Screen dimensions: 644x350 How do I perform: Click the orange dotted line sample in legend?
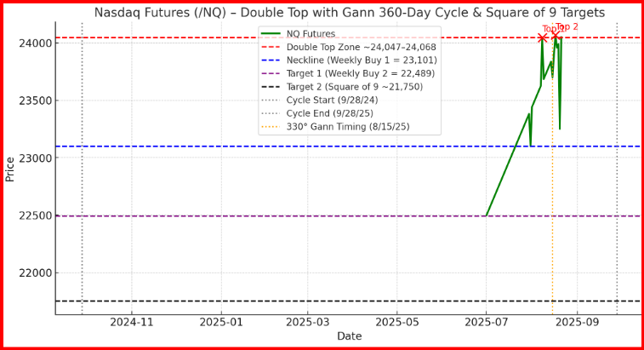271,126
